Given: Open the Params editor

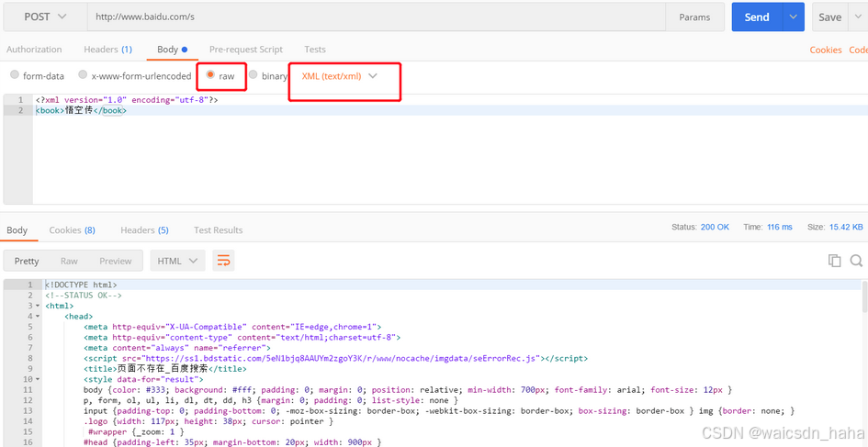Looking at the screenshot, I should tap(694, 17).
